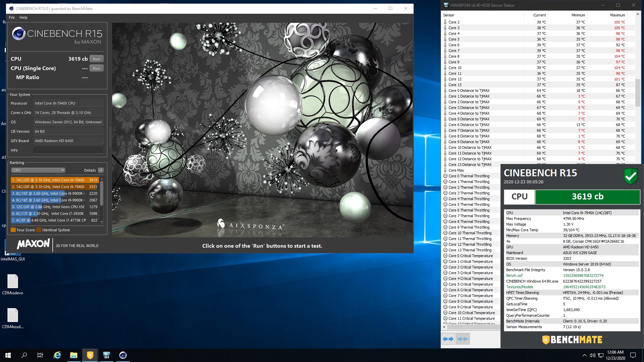Select ranking entry i7-4770K scoring 822

[55, 220]
